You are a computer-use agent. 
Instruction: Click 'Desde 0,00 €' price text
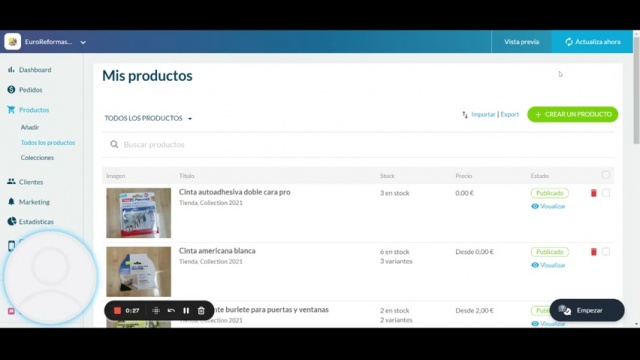[x=474, y=252]
